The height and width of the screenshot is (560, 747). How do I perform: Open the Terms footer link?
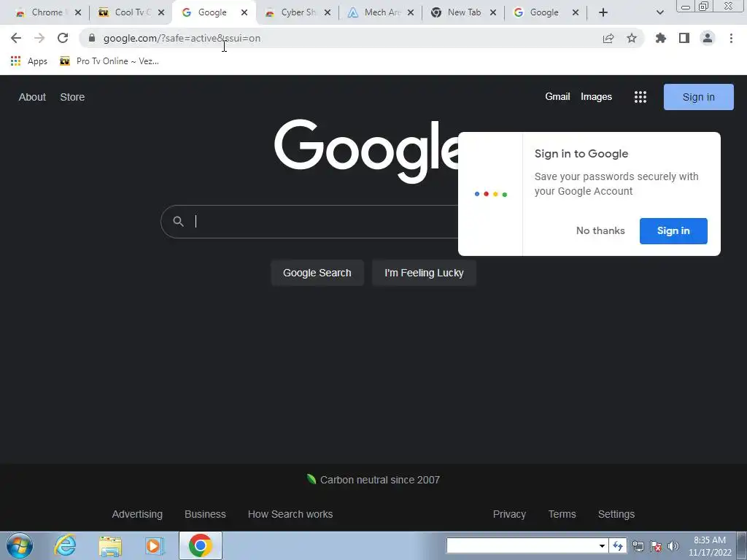point(562,514)
